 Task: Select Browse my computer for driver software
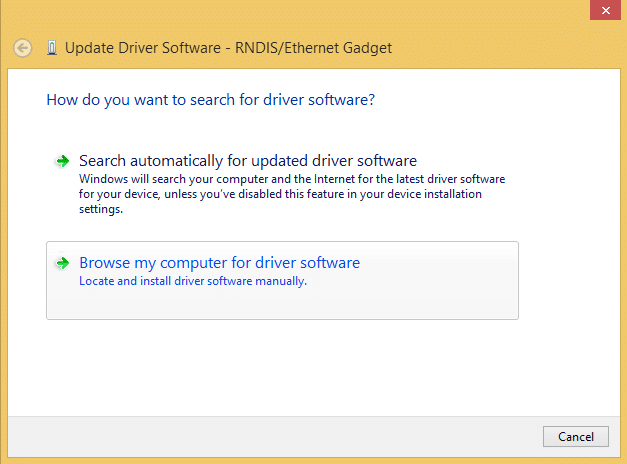tap(219, 263)
